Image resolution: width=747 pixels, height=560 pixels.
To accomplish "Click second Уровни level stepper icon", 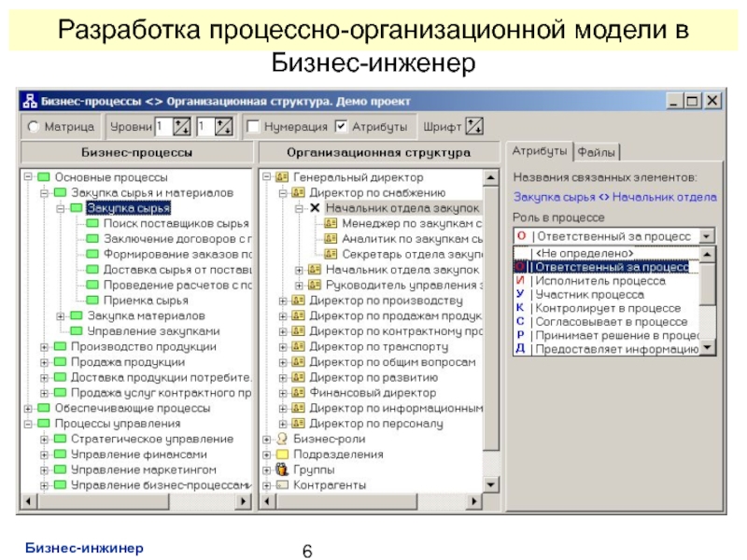I will (x=223, y=127).
